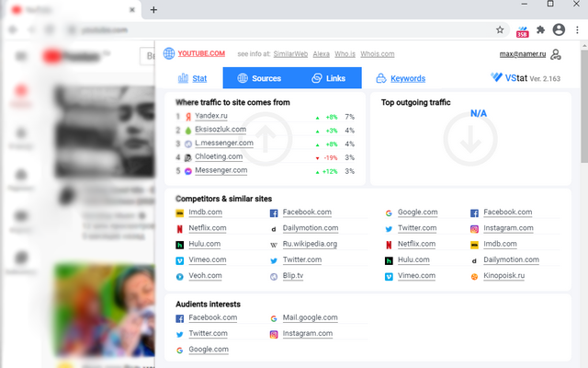This screenshot has height=368, width=588.
Task: Click the popup vertical scrollbar
Action: pos(584,107)
